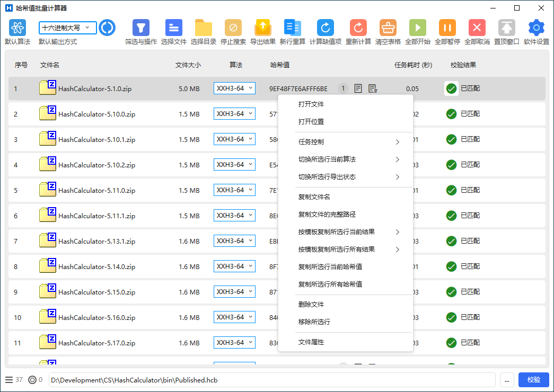
Task: Click the 文件名 column header
Action: (49, 65)
